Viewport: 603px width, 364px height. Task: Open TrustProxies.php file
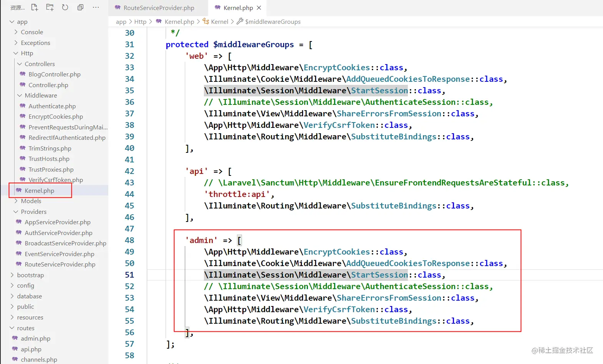coord(51,170)
